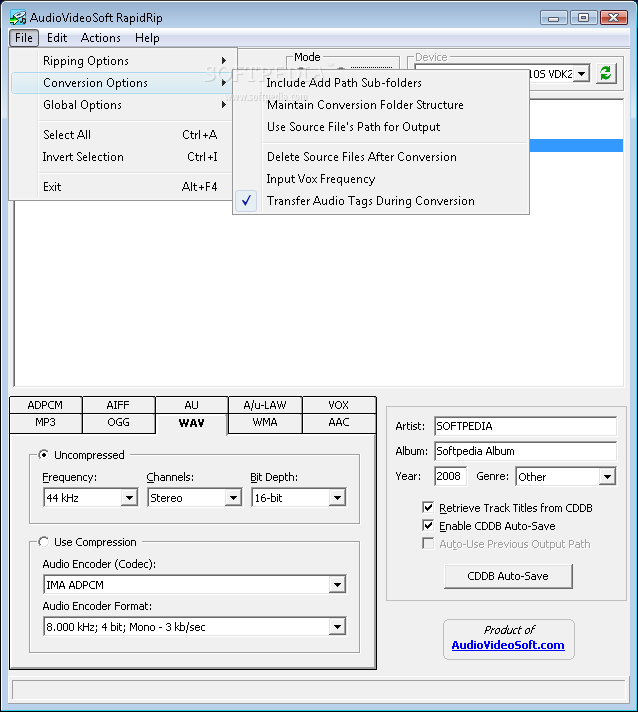Toggle Include Add Path Sub-folders option
Image resolution: width=638 pixels, height=712 pixels.
point(381,83)
